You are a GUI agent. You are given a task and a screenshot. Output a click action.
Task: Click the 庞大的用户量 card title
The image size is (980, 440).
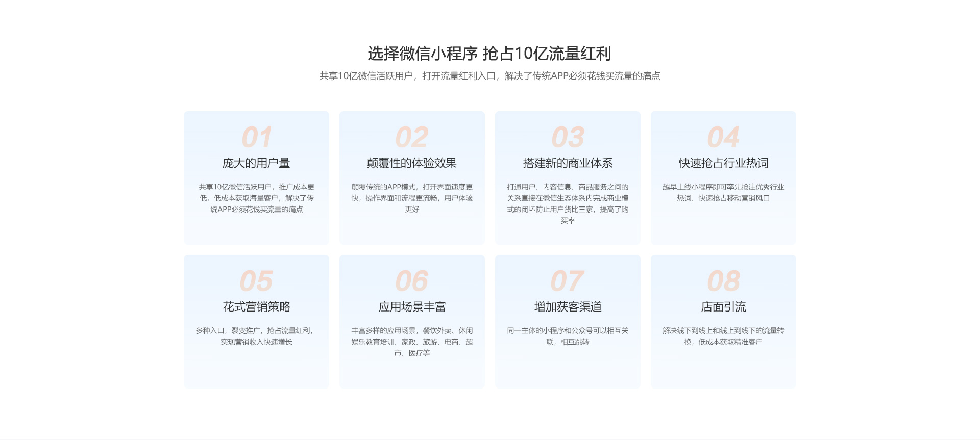[256, 163]
